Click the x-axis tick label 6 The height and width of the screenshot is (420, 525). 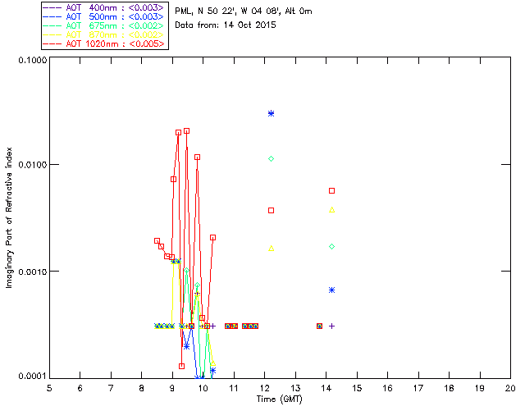80,388
